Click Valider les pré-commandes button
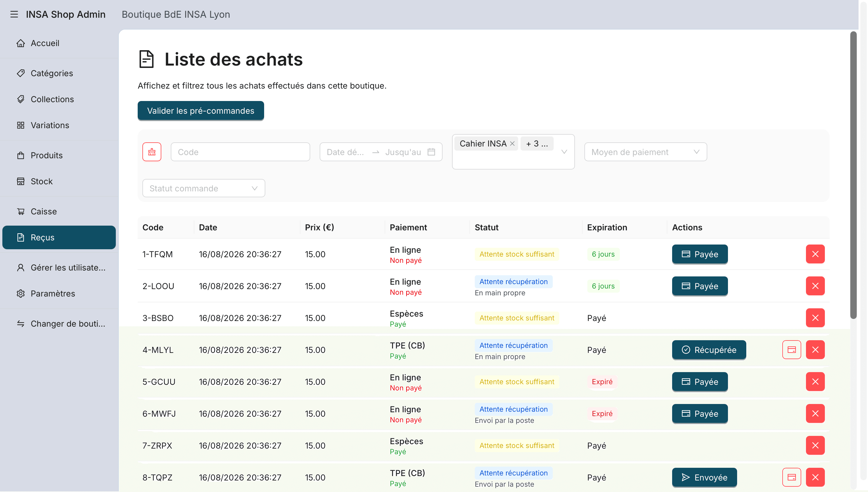This screenshot has height=492, width=868. (201, 111)
